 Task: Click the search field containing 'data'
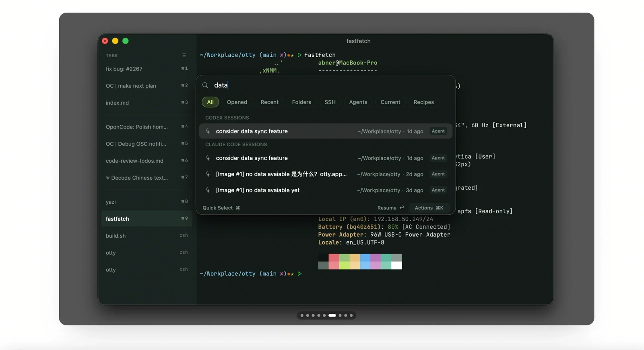pos(326,85)
